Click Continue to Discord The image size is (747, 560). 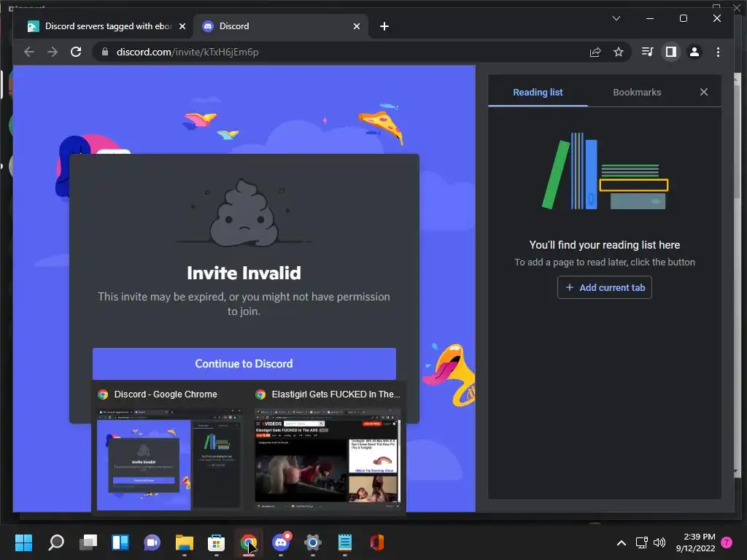coord(244,364)
